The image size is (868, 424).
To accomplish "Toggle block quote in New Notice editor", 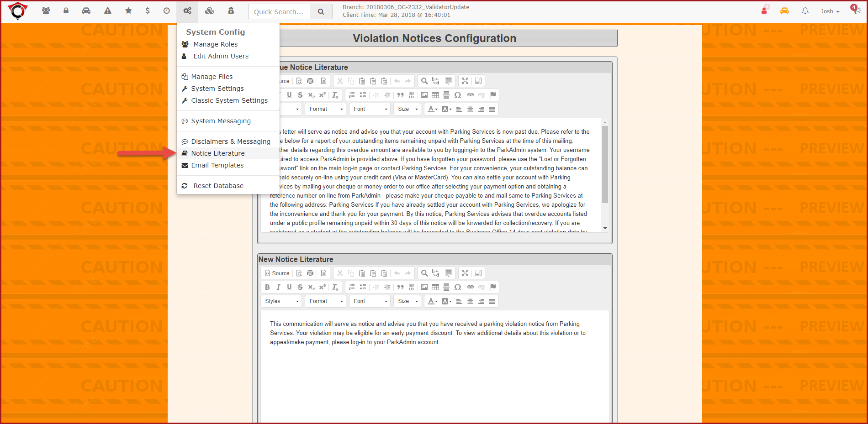I will click(x=400, y=288).
